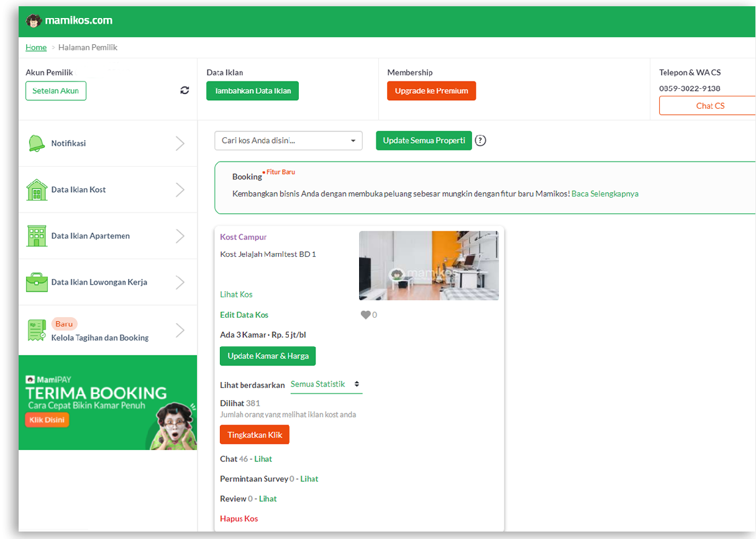Click the Hapus Kos link
This screenshot has height=539, width=756.
pyautogui.click(x=239, y=518)
